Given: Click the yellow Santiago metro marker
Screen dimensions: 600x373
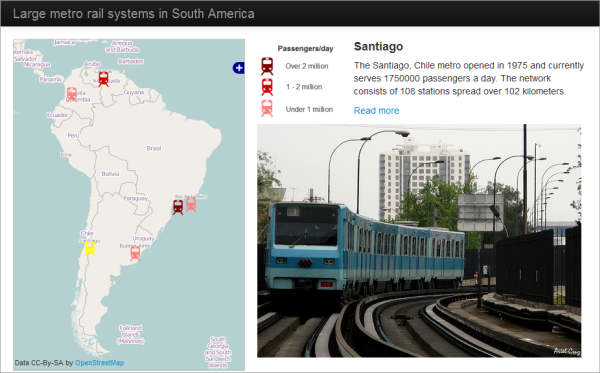Looking at the screenshot, I should pyautogui.click(x=90, y=248).
